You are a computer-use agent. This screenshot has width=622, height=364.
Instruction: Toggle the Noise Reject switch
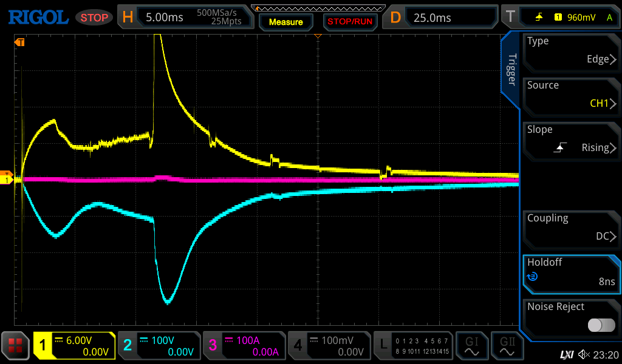pos(601,325)
